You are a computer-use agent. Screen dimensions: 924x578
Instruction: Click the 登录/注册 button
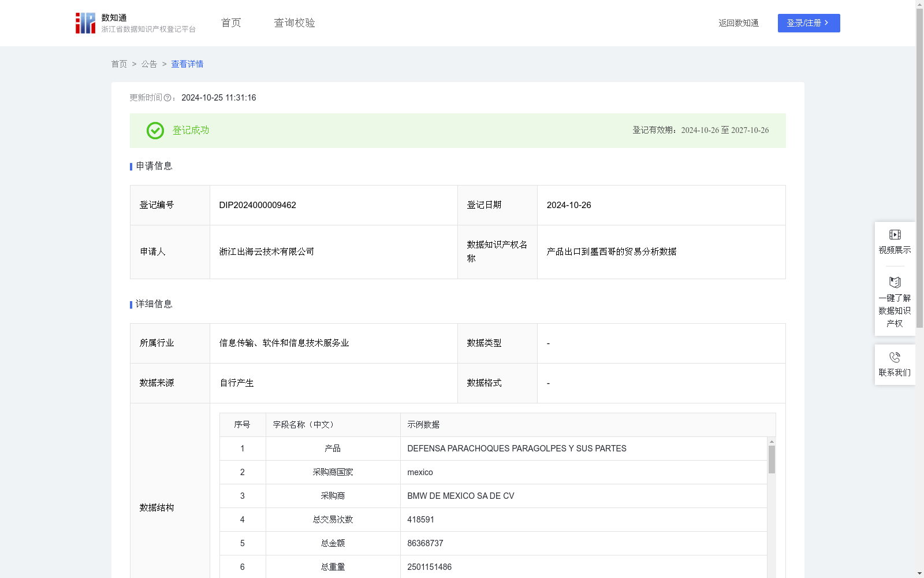(808, 23)
